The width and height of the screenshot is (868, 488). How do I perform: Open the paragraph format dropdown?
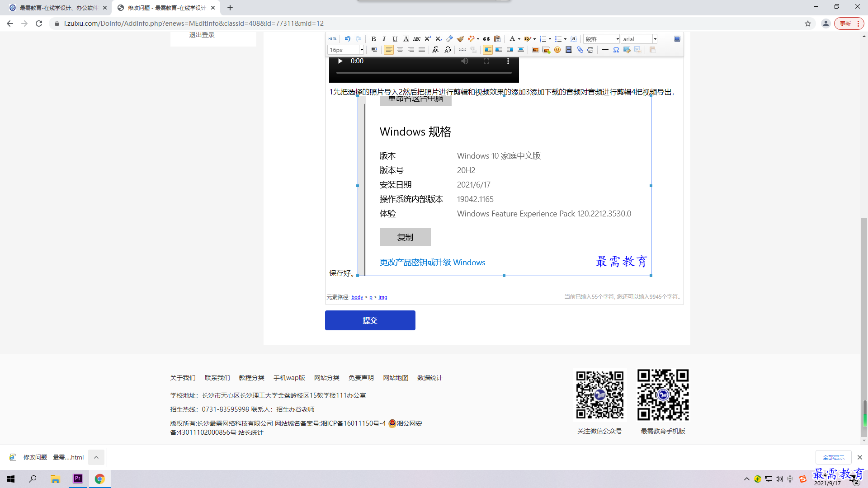[x=601, y=39]
